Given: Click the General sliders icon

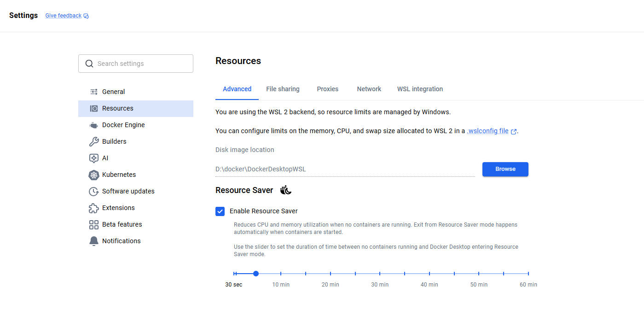Looking at the screenshot, I should click(x=94, y=92).
